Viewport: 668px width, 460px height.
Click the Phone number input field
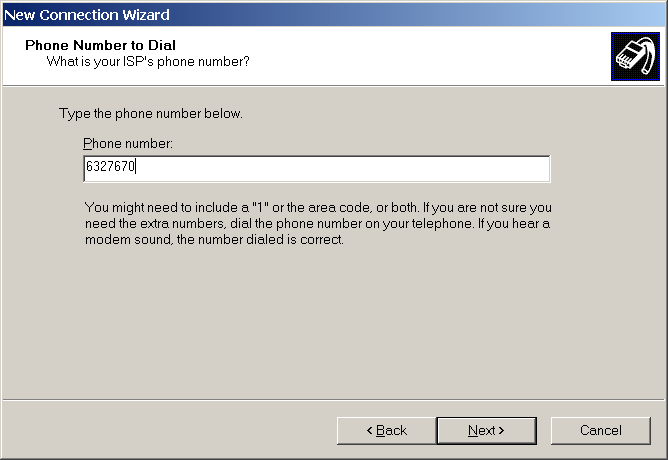[x=316, y=169]
